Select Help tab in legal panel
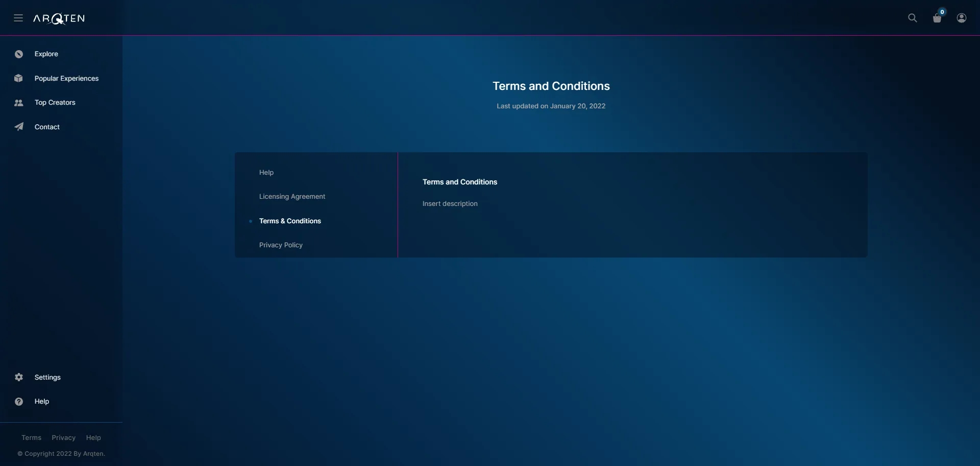This screenshot has width=980, height=466. (x=266, y=173)
